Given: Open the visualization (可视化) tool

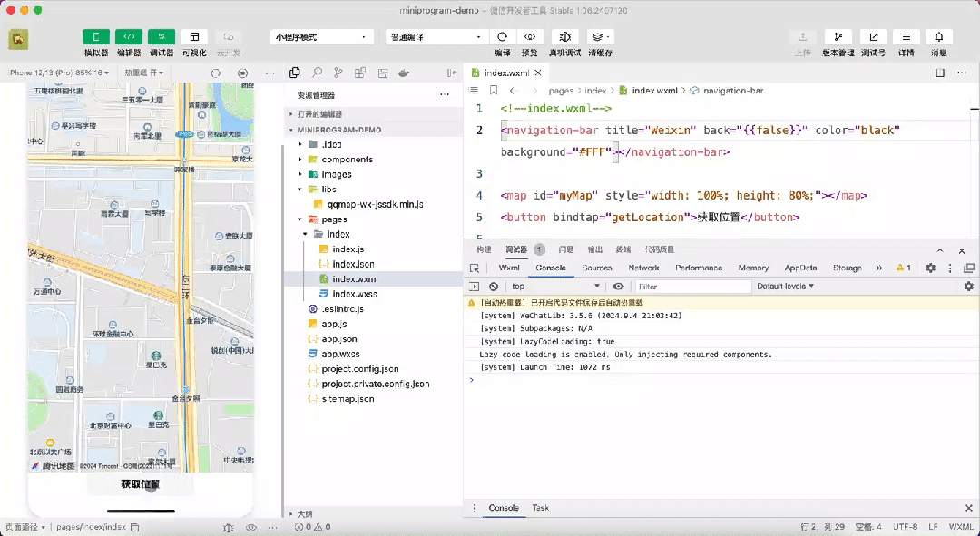Looking at the screenshot, I should click(x=194, y=37).
